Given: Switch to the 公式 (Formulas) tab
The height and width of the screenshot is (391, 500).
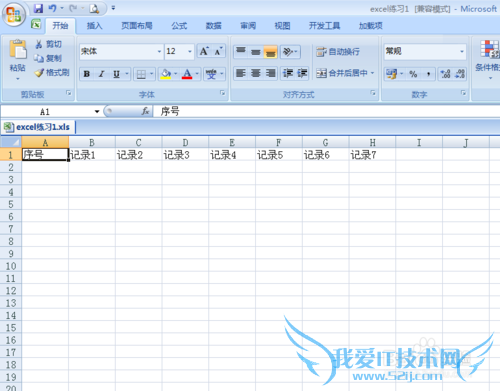Looking at the screenshot, I should pyautogui.click(x=179, y=26).
